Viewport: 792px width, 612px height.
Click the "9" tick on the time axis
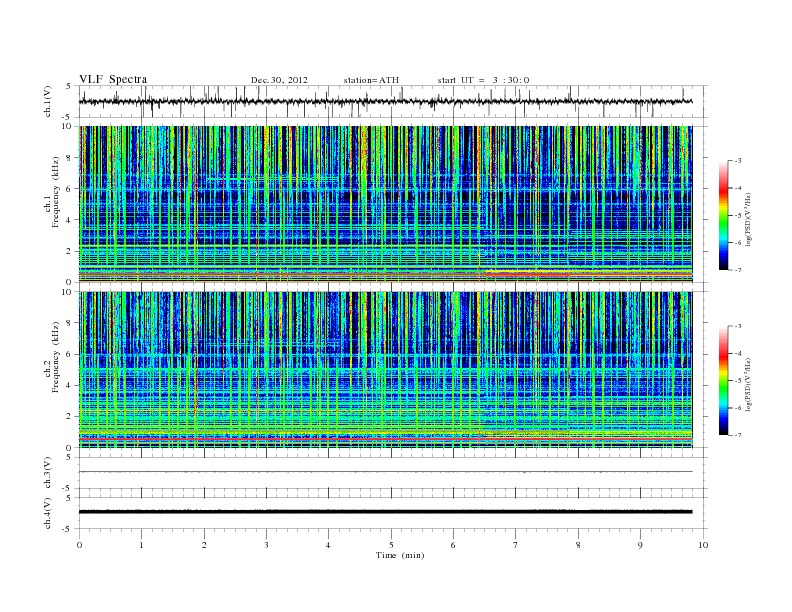(640, 545)
